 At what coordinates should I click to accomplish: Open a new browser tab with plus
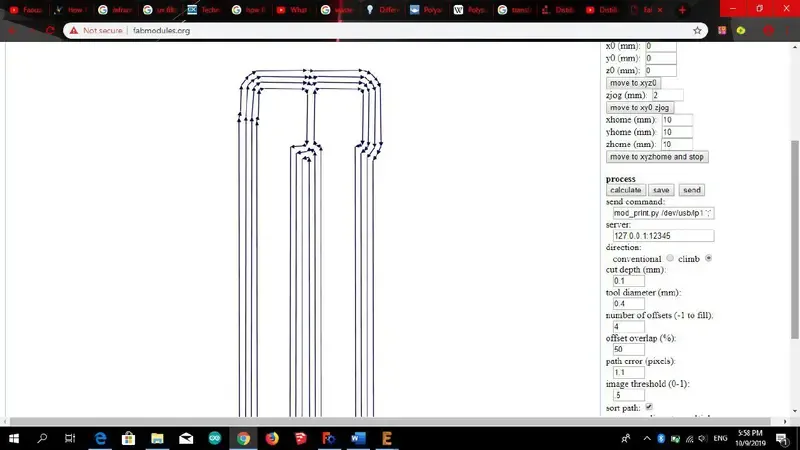click(x=682, y=10)
